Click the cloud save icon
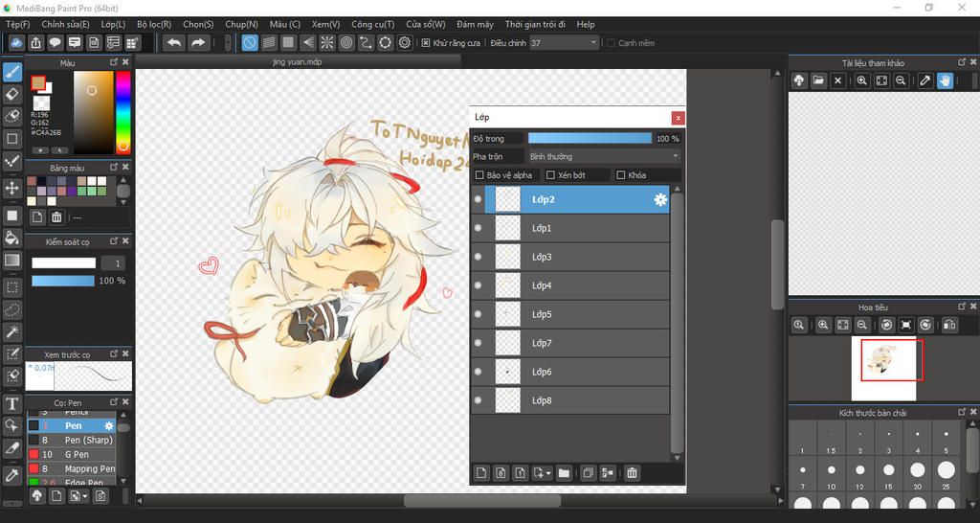This screenshot has width=980, height=523. 17,42
